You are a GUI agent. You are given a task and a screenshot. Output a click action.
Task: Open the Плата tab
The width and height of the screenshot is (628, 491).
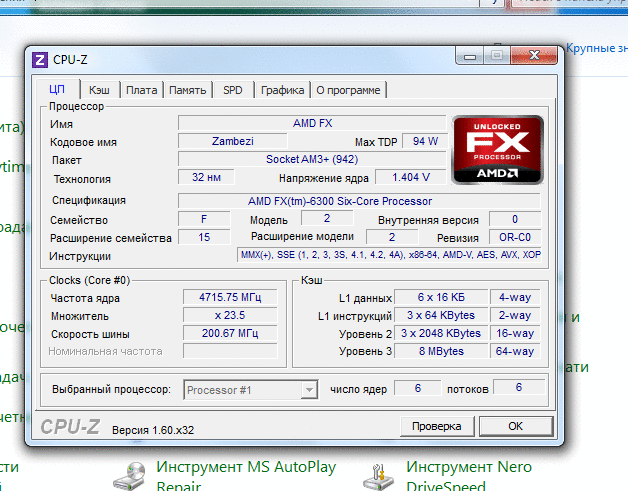click(142, 90)
